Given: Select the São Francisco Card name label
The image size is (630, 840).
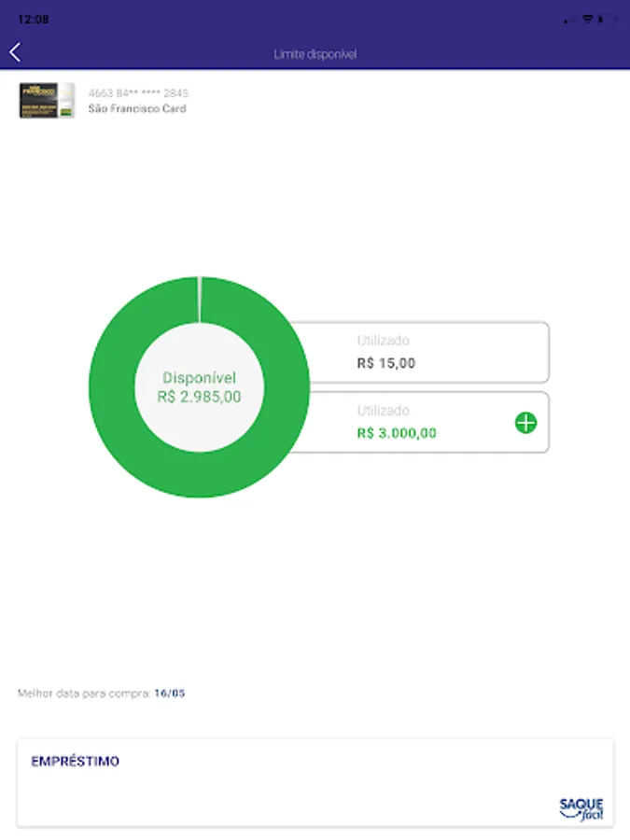Looking at the screenshot, I should click(137, 108).
